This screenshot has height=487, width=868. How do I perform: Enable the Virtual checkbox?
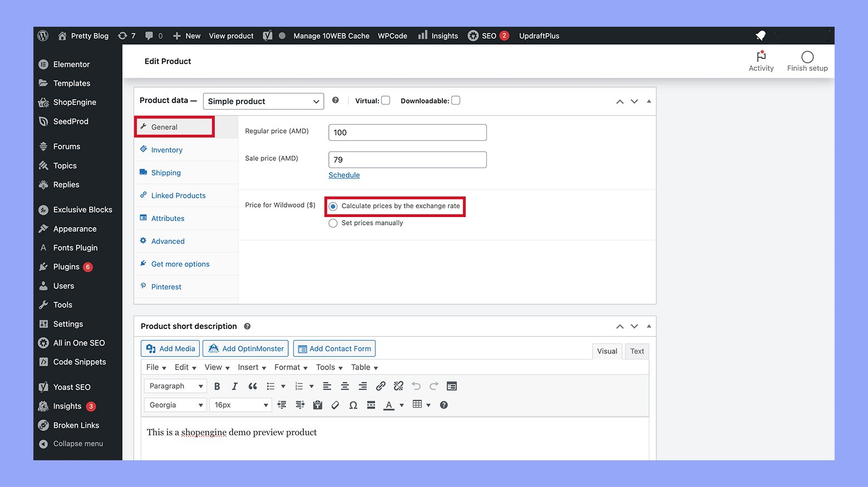386,101
